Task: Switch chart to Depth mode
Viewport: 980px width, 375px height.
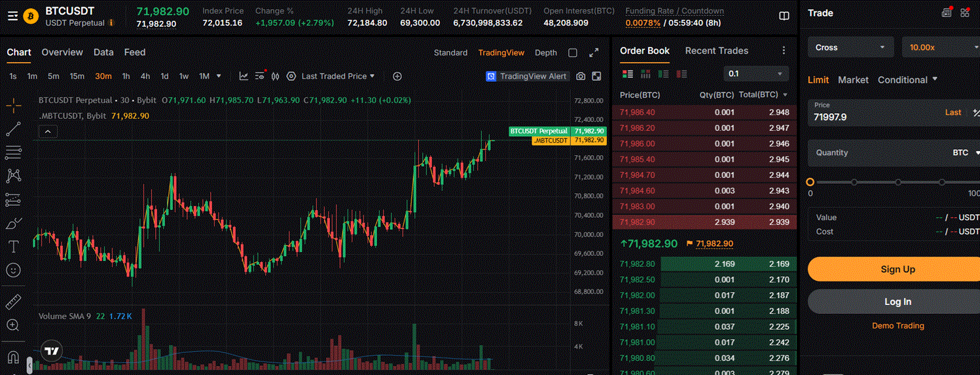Action: [x=546, y=52]
